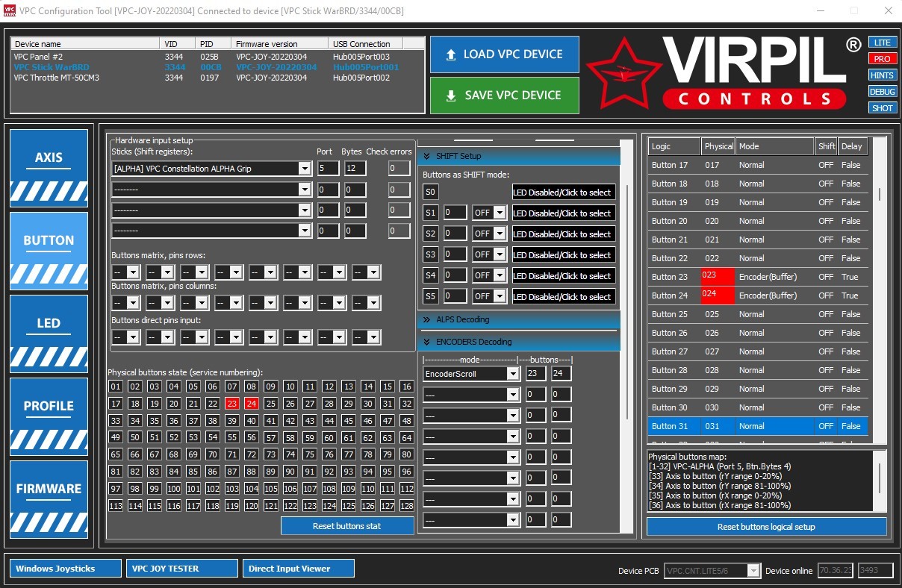
Task: Toggle the HINTS option
Action: pyautogui.click(x=883, y=75)
